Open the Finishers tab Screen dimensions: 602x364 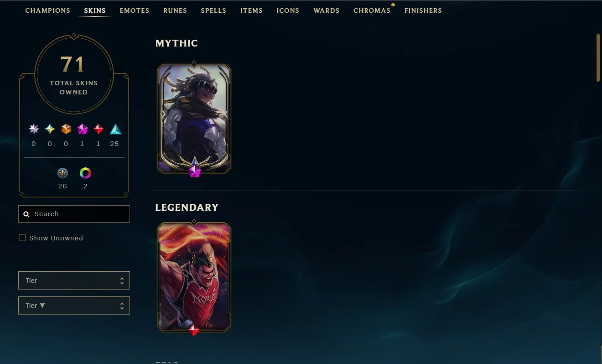(423, 10)
